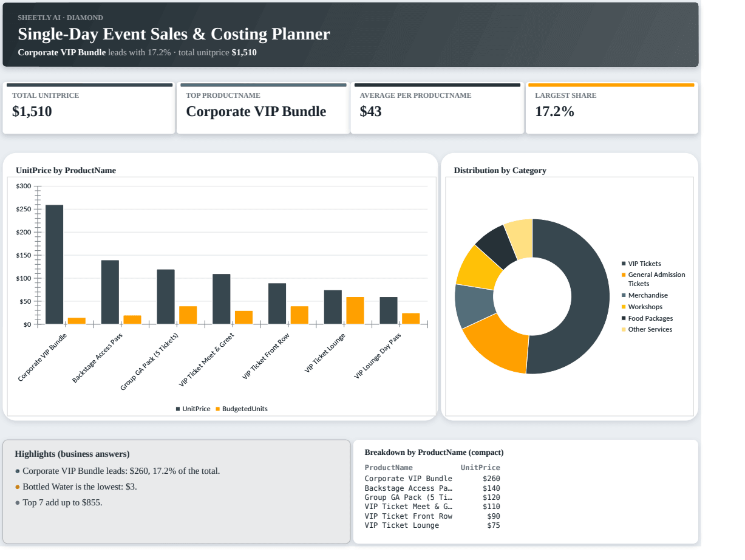This screenshot has height=560, width=745.
Task: Click the ProductName column header in breakdown
Action: [x=389, y=468]
